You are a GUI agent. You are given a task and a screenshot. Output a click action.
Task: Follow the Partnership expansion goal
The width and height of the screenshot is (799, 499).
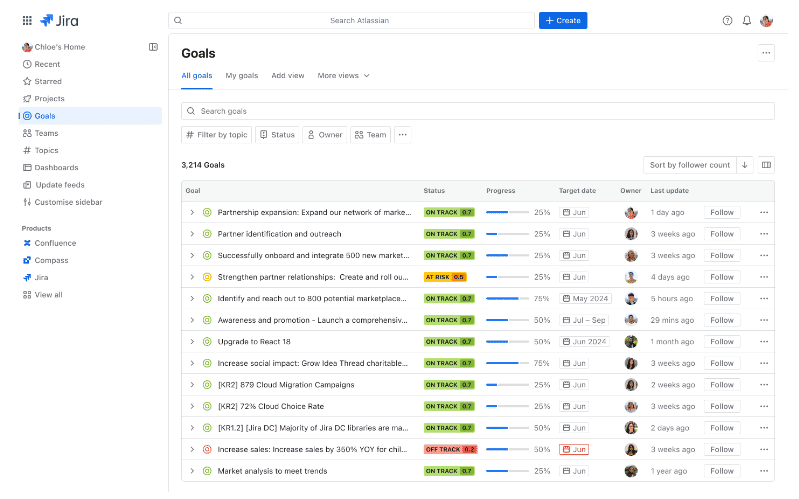tap(722, 213)
